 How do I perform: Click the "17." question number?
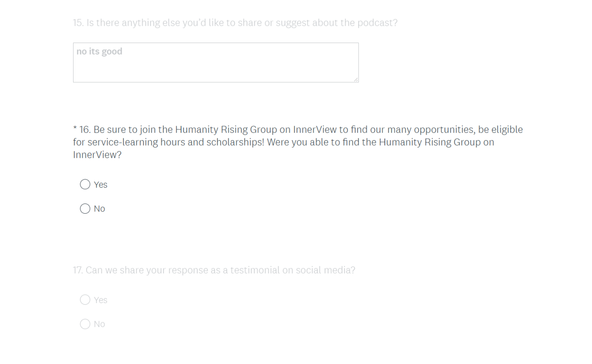(78, 270)
